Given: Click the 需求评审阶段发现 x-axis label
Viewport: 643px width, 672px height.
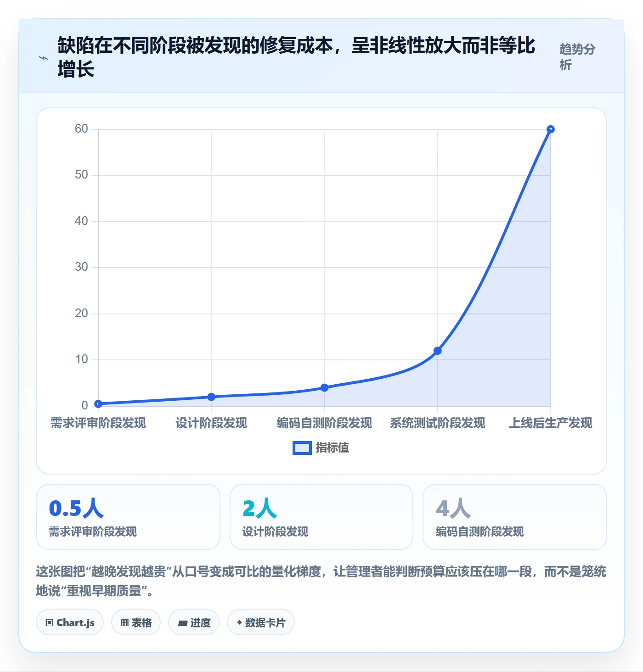Looking at the screenshot, I should coord(98,423).
